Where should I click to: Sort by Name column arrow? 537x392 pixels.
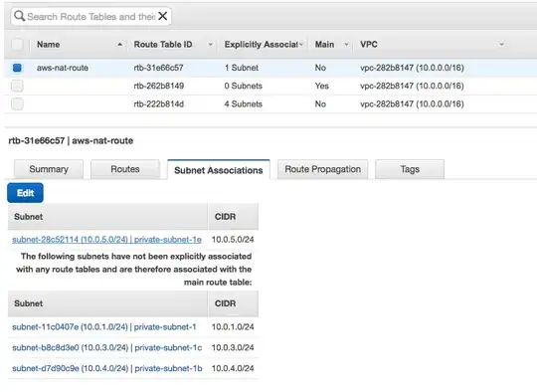point(119,45)
